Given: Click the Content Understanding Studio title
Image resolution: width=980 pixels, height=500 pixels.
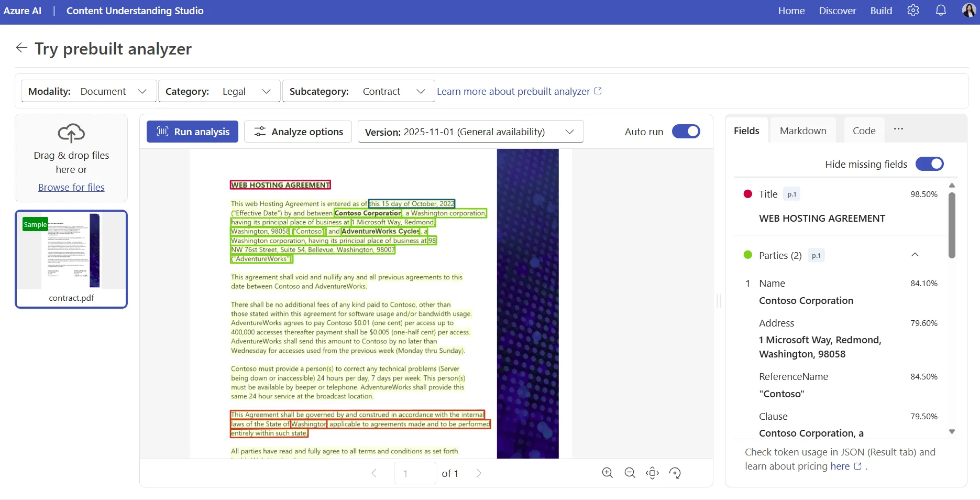Looking at the screenshot, I should click(135, 10).
